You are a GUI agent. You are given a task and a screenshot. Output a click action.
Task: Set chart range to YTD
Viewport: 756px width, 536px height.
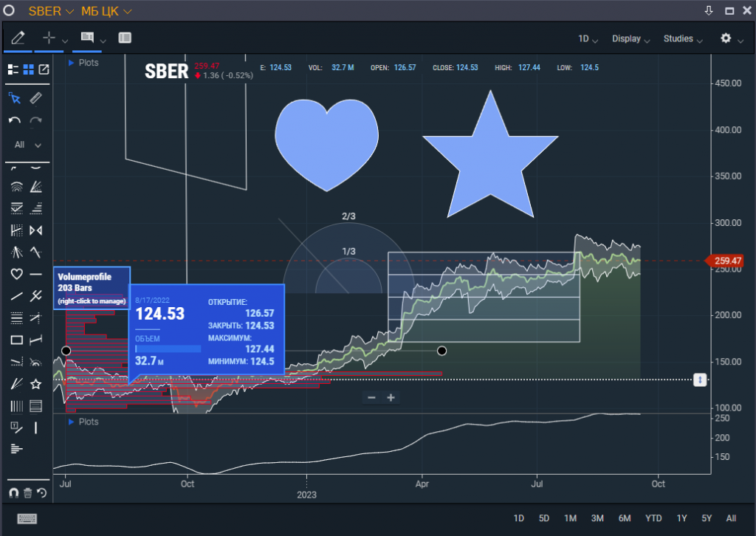point(653,518)
